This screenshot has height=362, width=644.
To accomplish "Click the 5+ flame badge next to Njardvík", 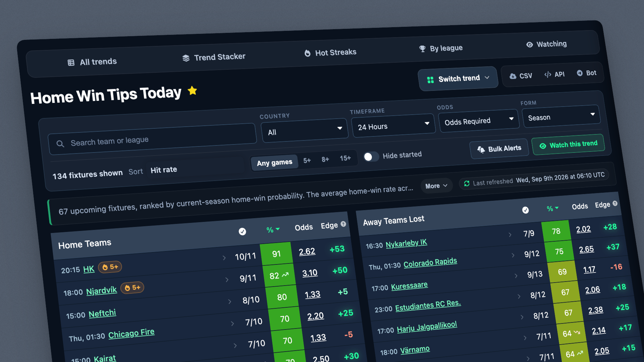I will click(132, 288).
